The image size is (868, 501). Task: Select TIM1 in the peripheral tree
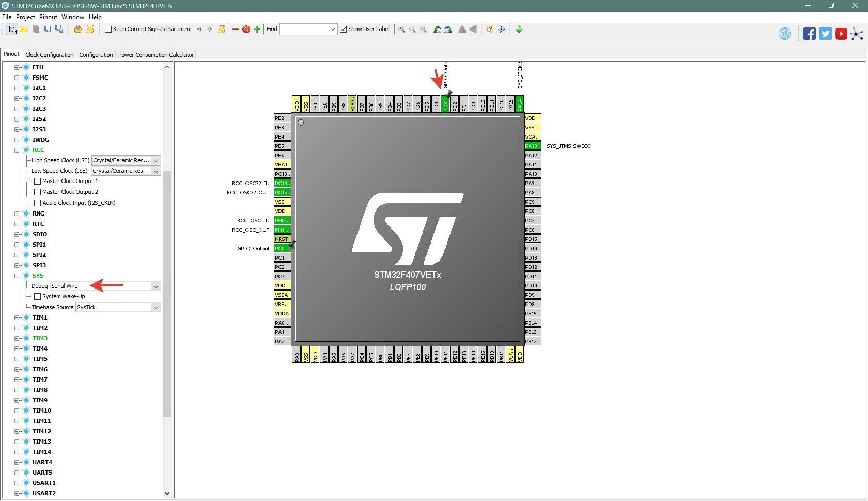click(x=40, y=318)
